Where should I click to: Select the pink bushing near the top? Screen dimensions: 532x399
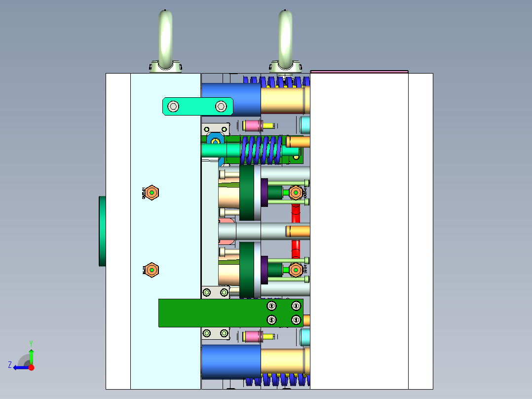[x=253, y=125]
